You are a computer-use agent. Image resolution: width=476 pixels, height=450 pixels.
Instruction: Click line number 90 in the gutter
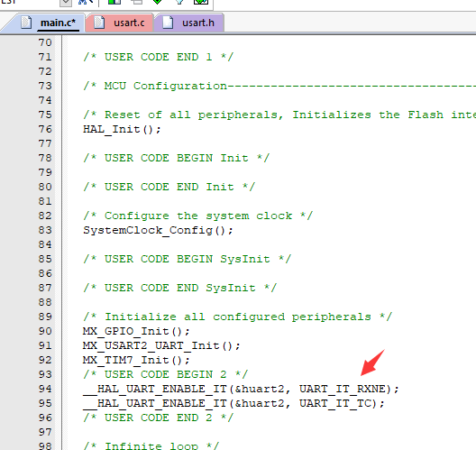pos(45,331)
